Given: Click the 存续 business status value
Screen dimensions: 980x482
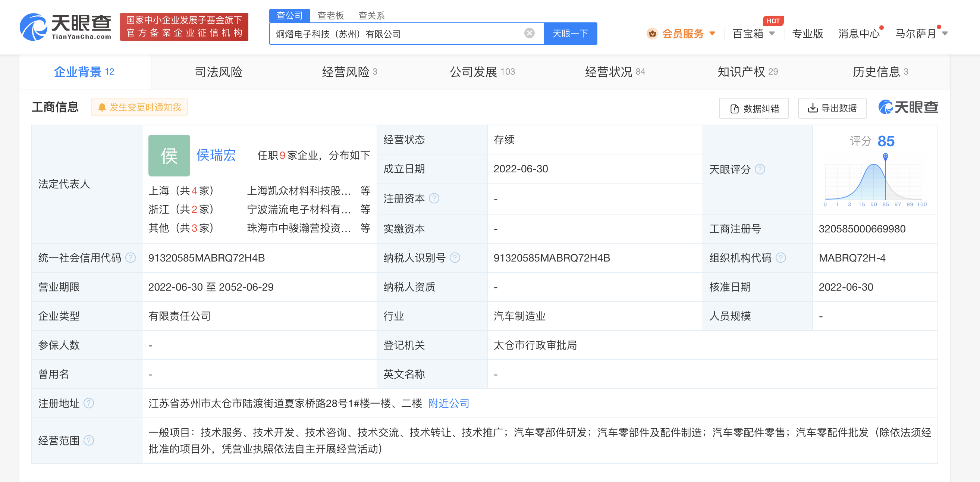Looking at the screenshot, I should 504,140.
